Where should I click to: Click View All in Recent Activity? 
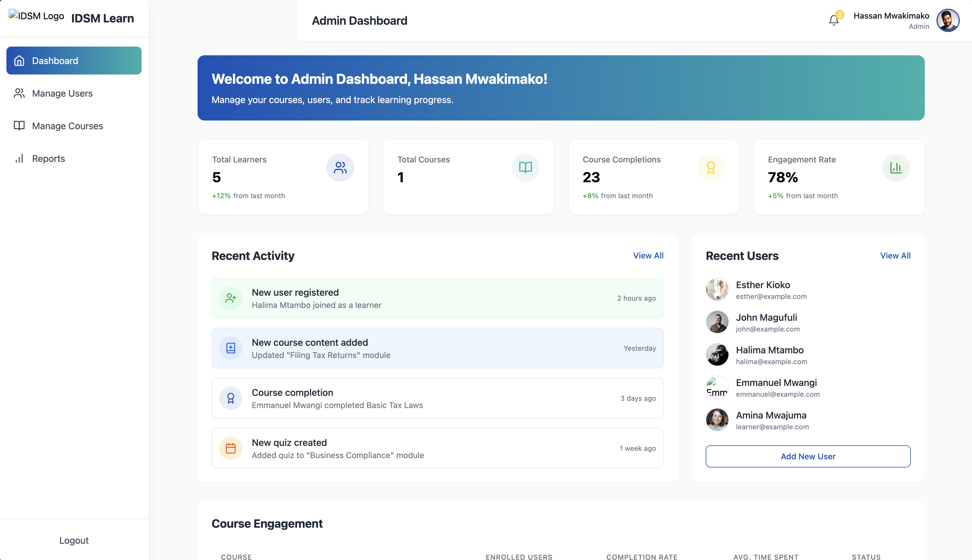(x=648, y=255)
